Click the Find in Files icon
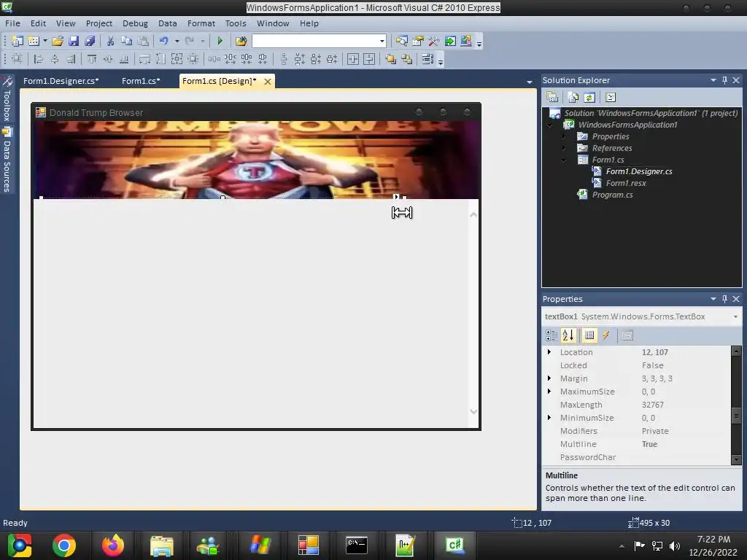Screen dimensions: 747x560 tap(241, 41)
